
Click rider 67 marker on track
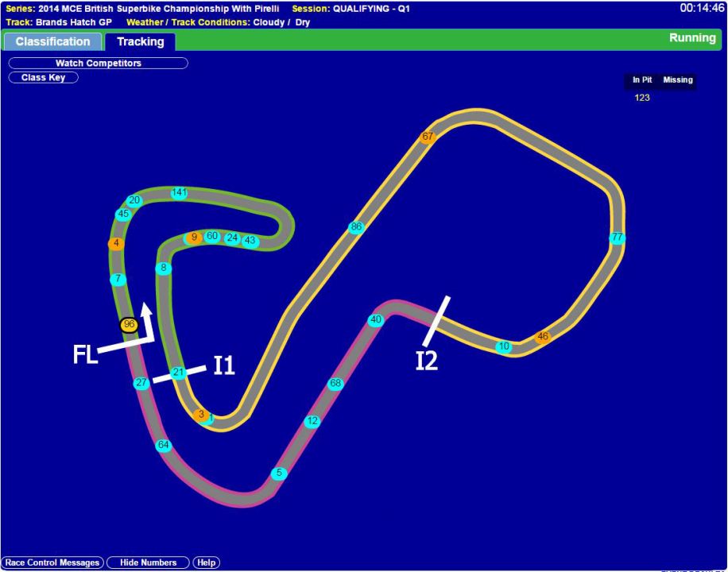[428, 137]
